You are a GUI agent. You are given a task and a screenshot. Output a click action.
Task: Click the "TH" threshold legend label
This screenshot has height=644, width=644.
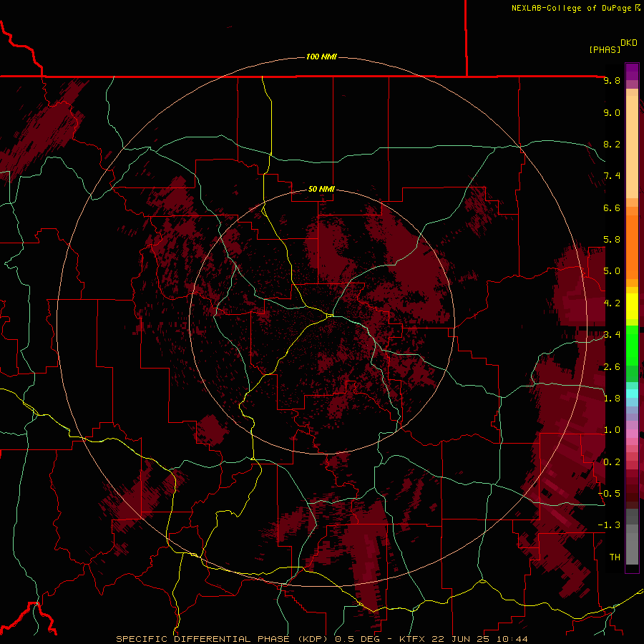click(615, 557)
